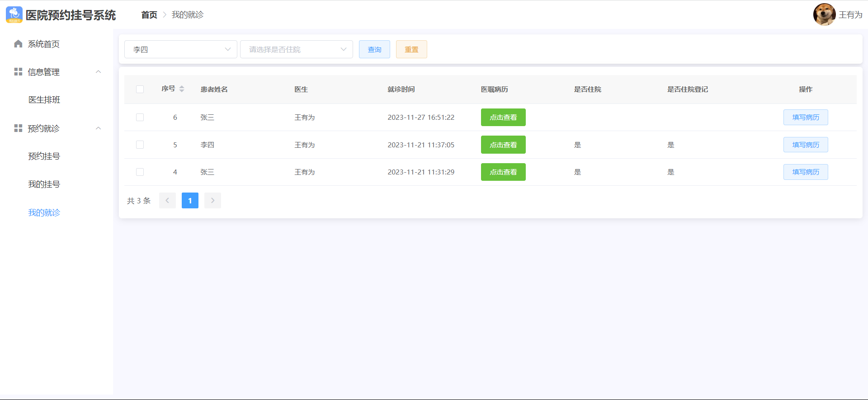Go to the next page arrow
The image size is (868, 400).
pyautogui.click(x=212, y=201)
